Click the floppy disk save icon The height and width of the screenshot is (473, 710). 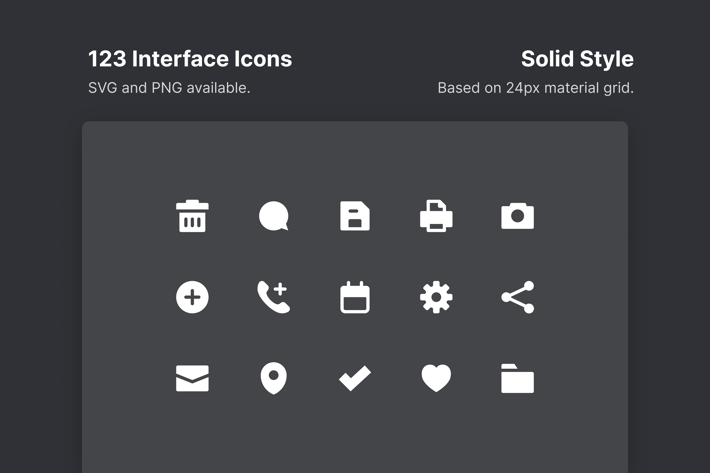pos(355,216)
